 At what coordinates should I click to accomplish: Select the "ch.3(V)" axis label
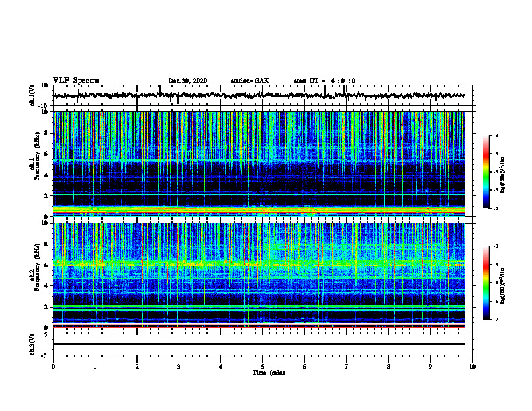[32, 345]
